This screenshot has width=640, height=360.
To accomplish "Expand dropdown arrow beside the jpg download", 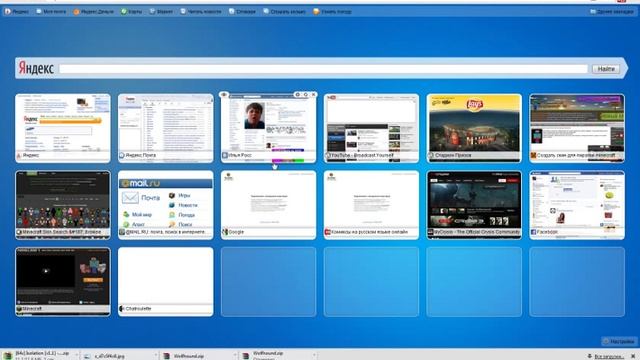I will point(156,356).
